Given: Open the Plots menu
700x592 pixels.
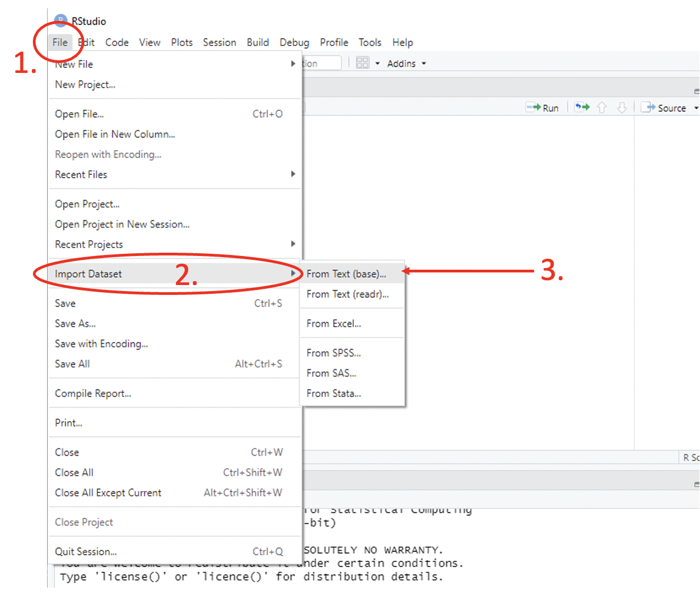Looking at the screenshot, I should [182, 42].
